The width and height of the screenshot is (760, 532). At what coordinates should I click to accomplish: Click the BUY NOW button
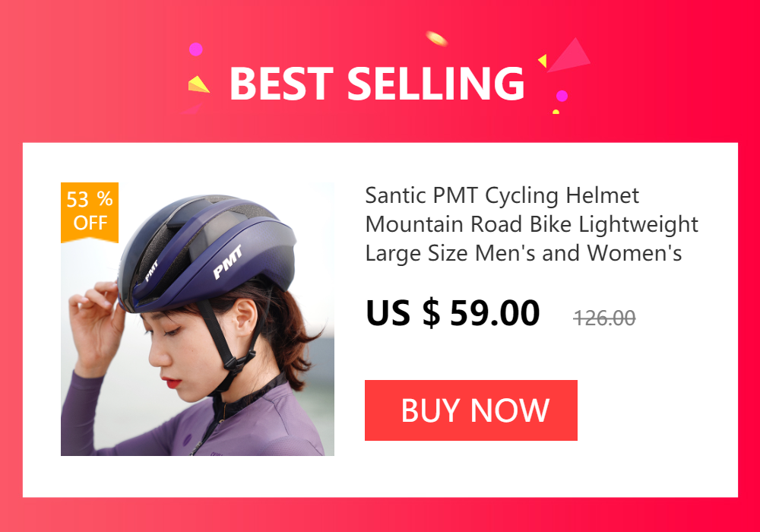tap(470, 410)
